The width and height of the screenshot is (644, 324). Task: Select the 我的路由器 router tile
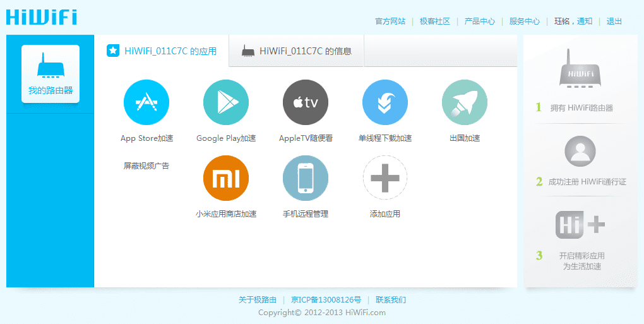51,74
